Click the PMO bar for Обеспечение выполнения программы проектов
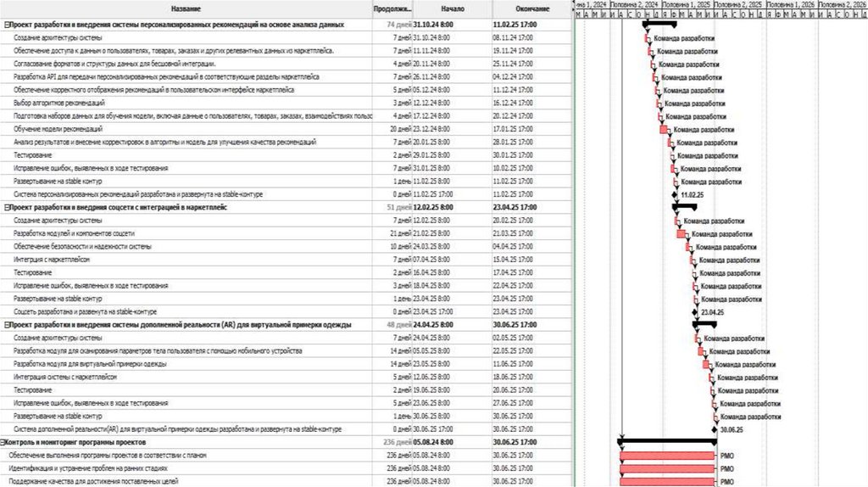 click(667, 456)
